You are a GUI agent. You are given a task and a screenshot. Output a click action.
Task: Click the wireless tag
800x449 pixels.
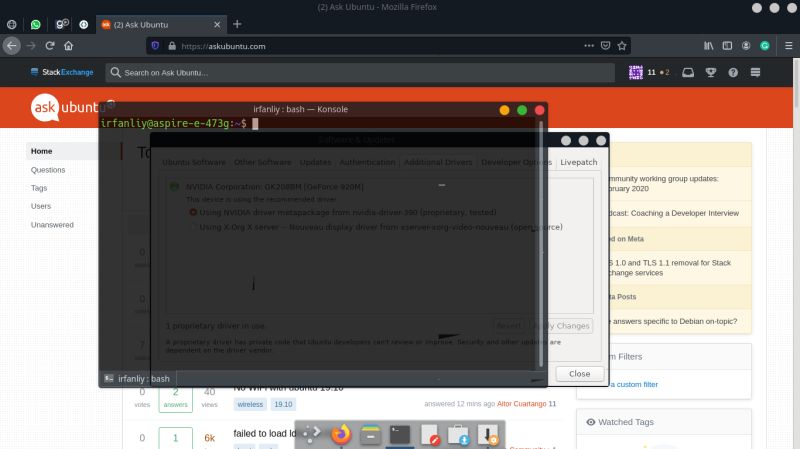coord(250,404)
